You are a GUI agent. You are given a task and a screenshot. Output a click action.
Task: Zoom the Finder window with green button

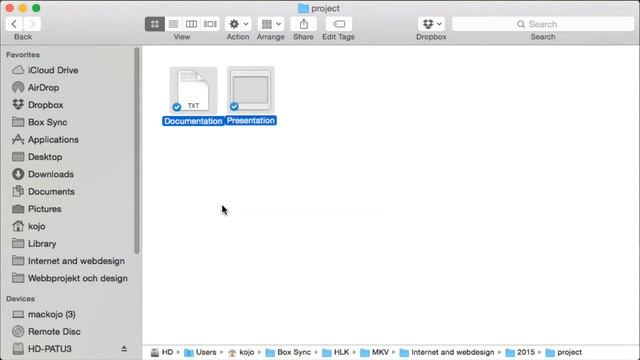point(36,8)
